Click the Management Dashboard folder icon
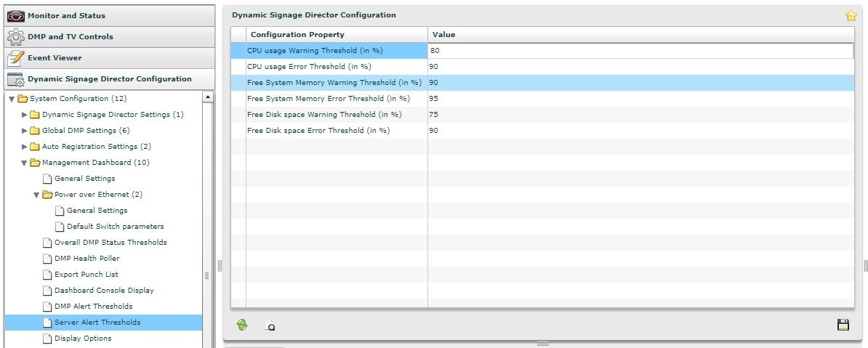The height and width of the screenshot is (348, 868). click(35, 163)
